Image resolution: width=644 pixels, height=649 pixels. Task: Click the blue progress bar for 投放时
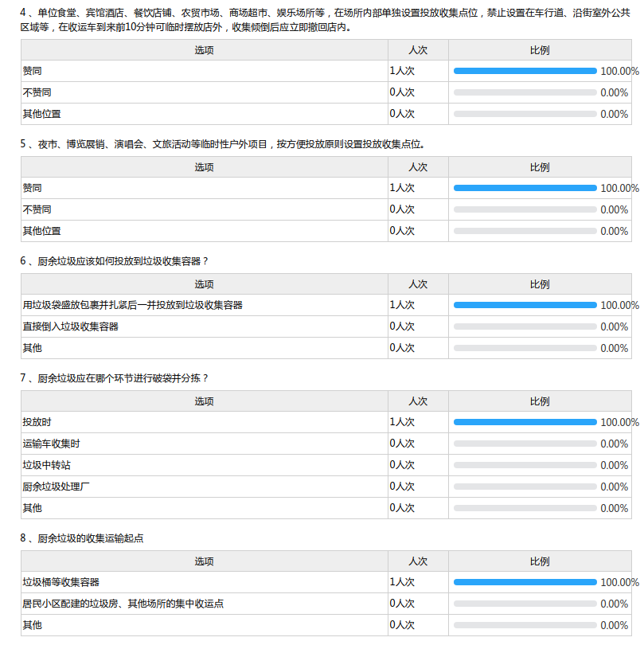click(525, 422)
